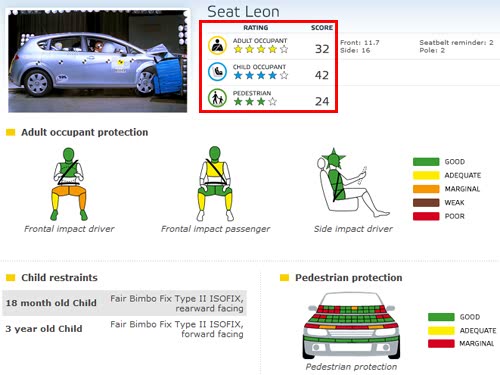Screen dimensions: 500x375
Task: Click the brown WEAK legend swatch
Action: 426,203
